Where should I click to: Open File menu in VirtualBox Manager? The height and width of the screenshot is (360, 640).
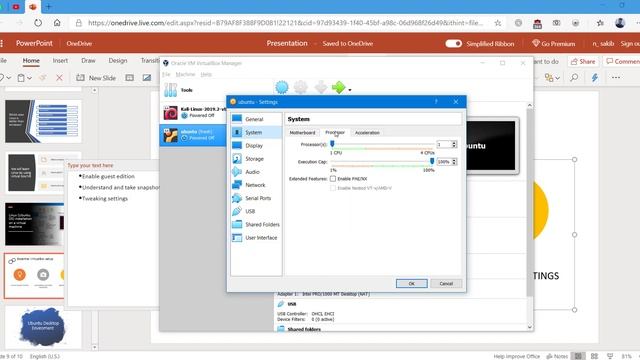166,74
